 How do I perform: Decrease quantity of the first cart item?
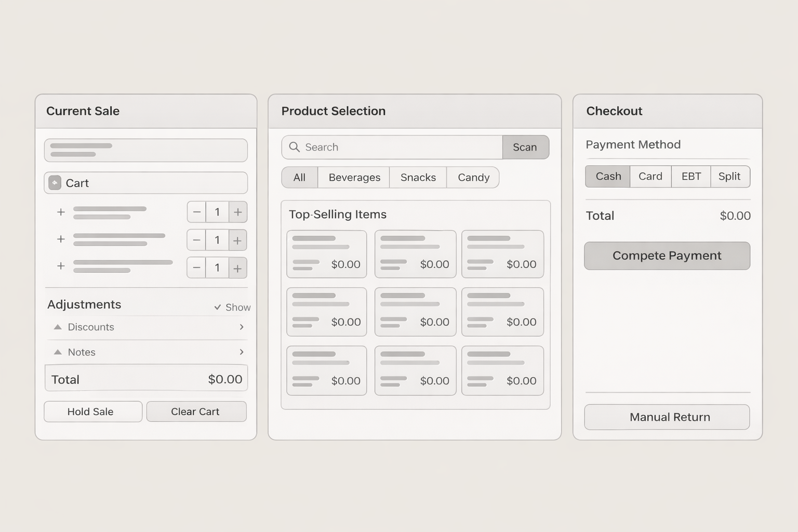click(196, 212)
